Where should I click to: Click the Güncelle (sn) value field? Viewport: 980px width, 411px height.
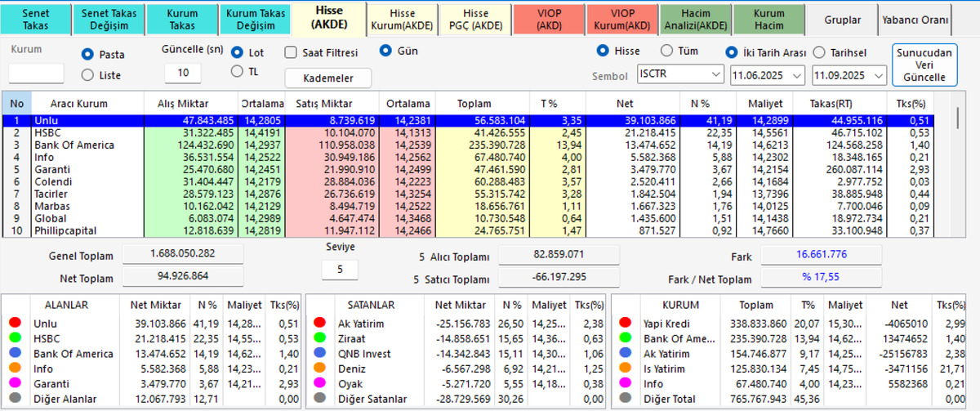coord(183,74)
